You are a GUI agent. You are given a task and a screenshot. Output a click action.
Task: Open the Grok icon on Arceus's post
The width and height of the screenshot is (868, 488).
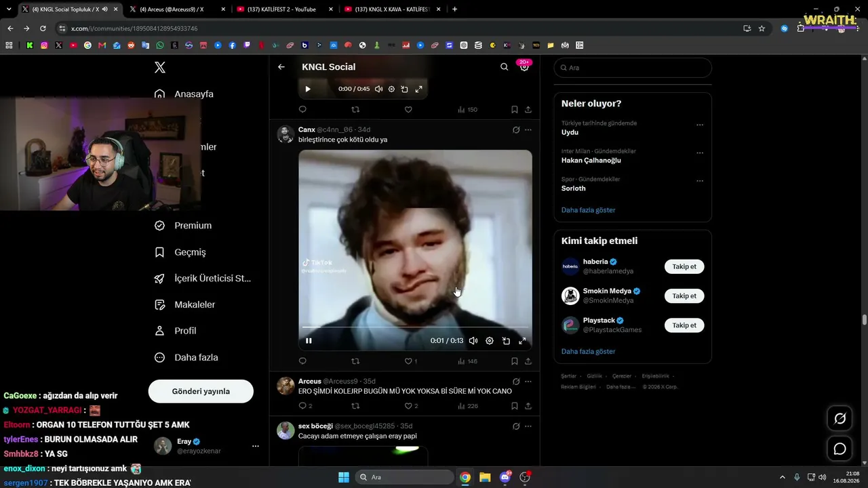516,382
